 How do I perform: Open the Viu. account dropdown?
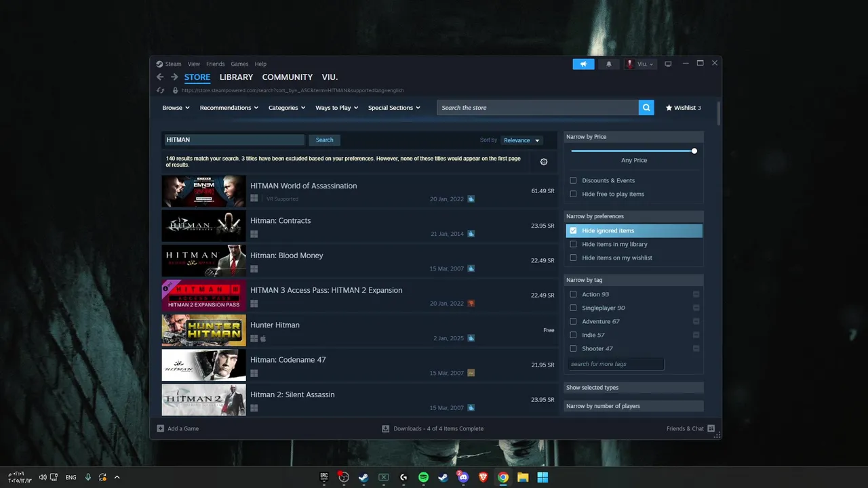(640, 64)
